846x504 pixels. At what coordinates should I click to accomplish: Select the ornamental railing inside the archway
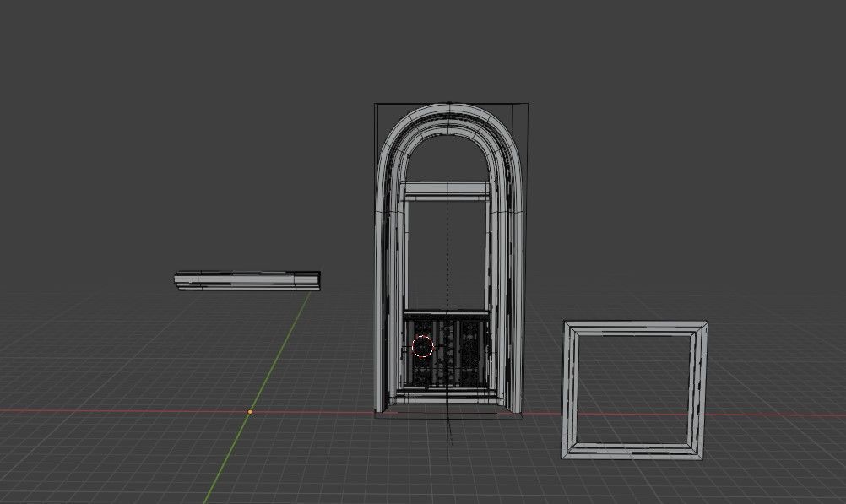click(447, 350)
